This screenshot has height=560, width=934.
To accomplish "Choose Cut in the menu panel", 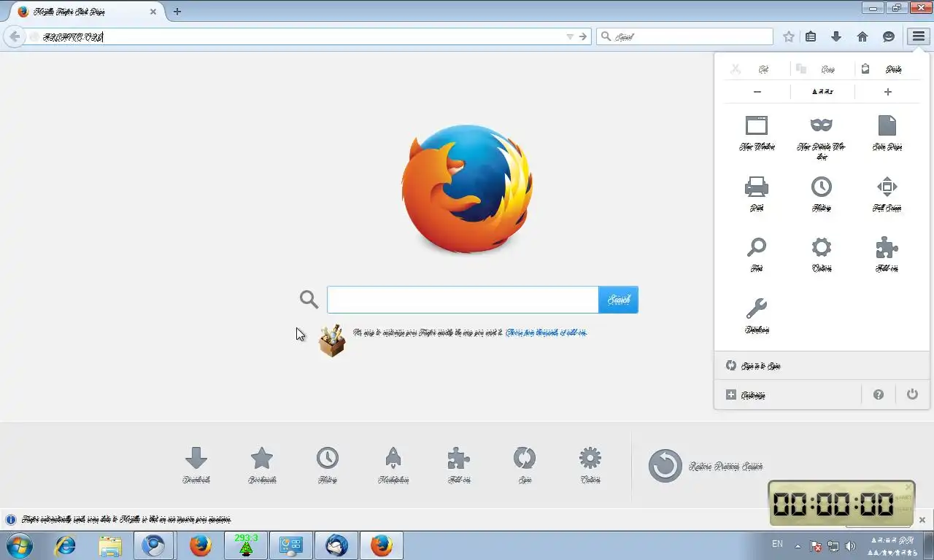I will click(x=757, y=69).
